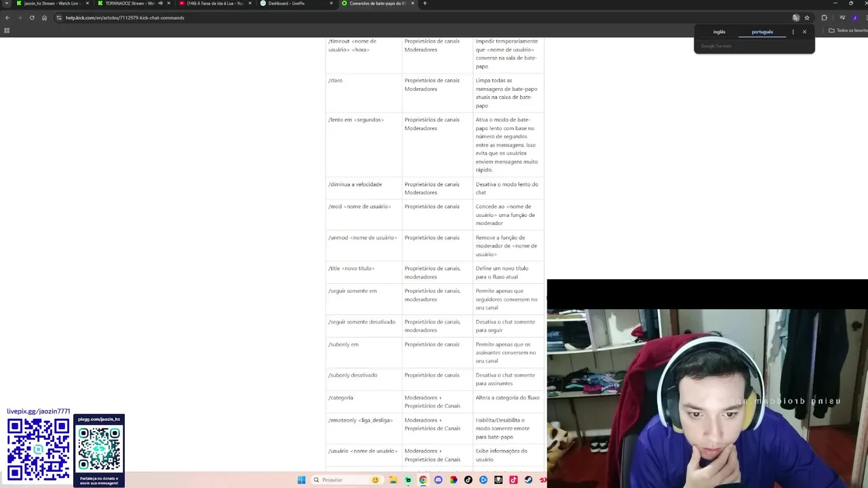This screenshot has height=488, width=868.
Task: Open Steam from the taskbar
Action: [x=528, y=480]
